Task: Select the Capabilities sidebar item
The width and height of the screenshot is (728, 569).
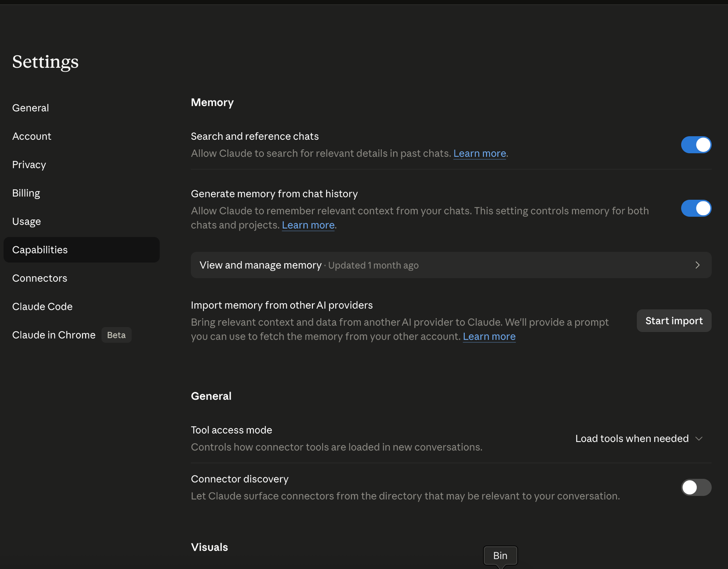Action: [x=82, y=250]
